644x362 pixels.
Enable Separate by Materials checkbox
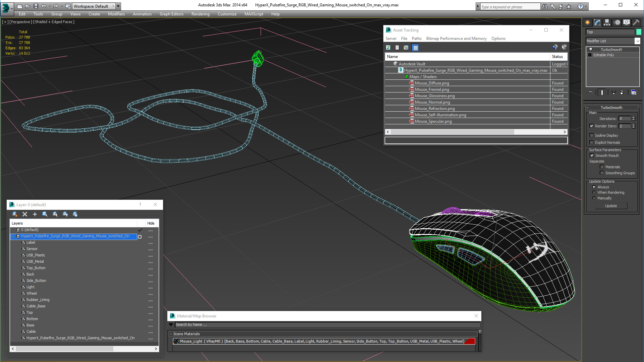click(602, 167)
